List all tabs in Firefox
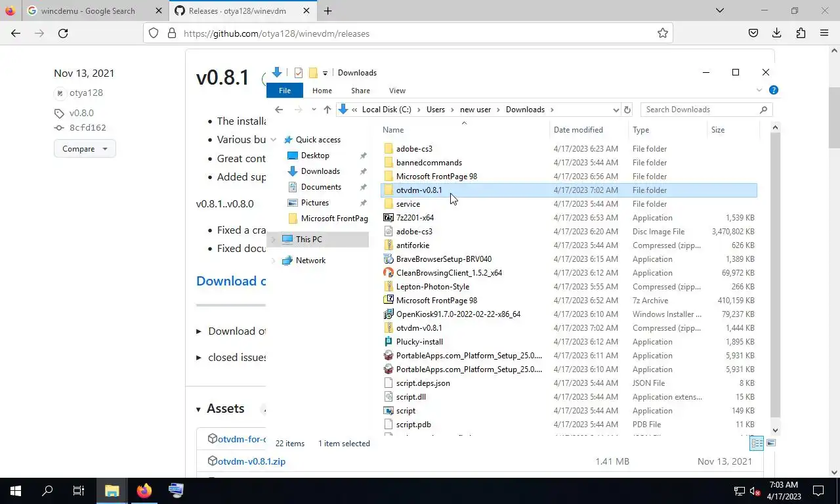This screenshot has width=840, height=504. click(x=720, y=10)
